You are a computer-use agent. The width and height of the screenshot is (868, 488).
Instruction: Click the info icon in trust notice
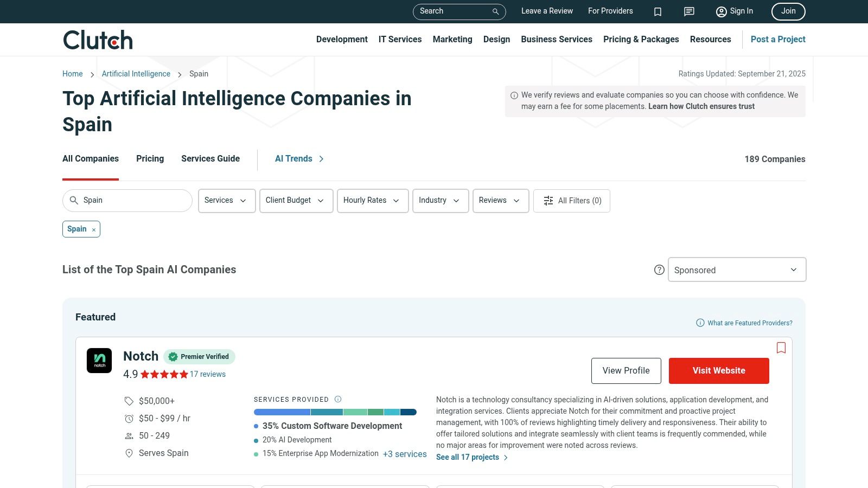click(x=514, y=95)
